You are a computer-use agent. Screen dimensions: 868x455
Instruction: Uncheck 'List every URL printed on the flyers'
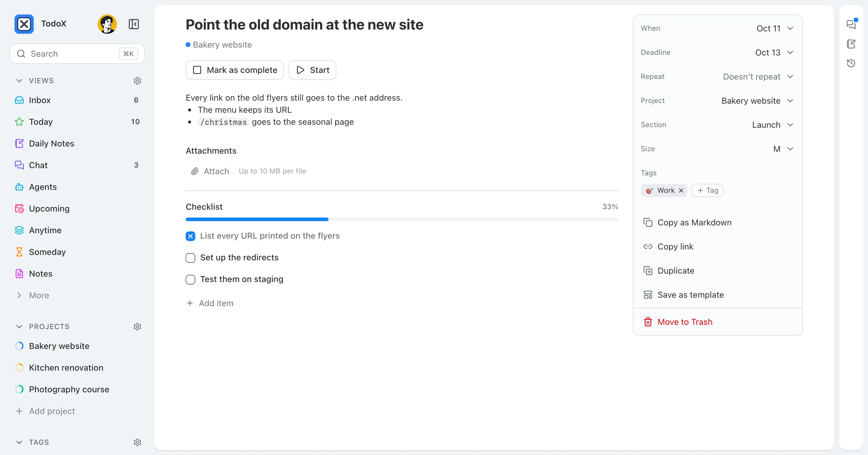pos(190,236)
